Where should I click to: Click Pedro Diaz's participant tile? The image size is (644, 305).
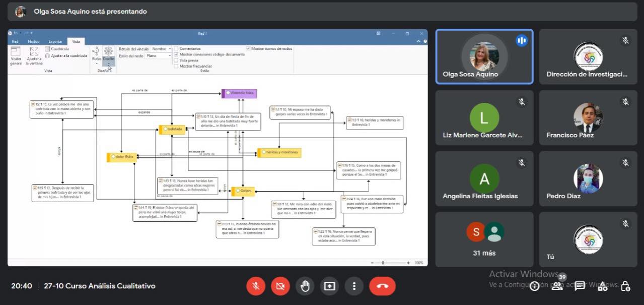click(x=588, y=178)
